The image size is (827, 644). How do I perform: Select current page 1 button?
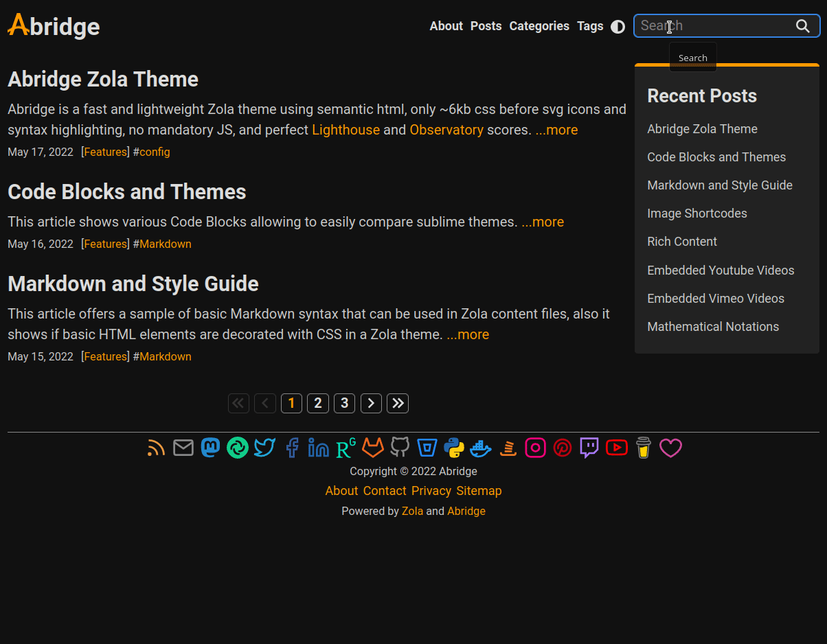[291, 404]
